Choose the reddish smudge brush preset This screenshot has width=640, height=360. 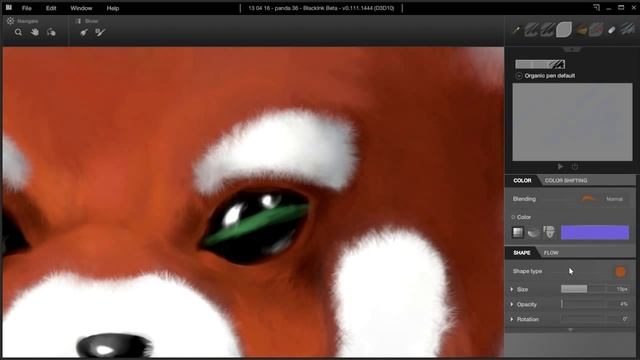(x=596, y=30)
